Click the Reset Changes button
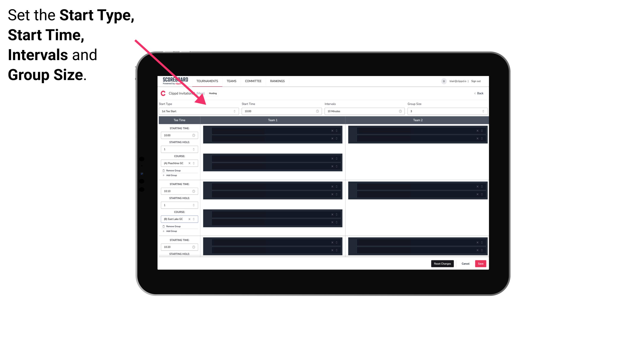The height and width of the screenshot is (346, 644). point(443,263)
